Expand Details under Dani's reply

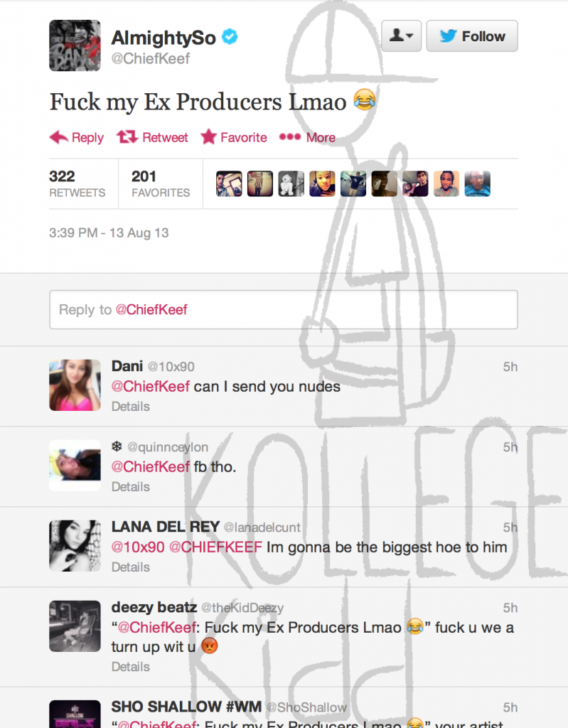131,406
